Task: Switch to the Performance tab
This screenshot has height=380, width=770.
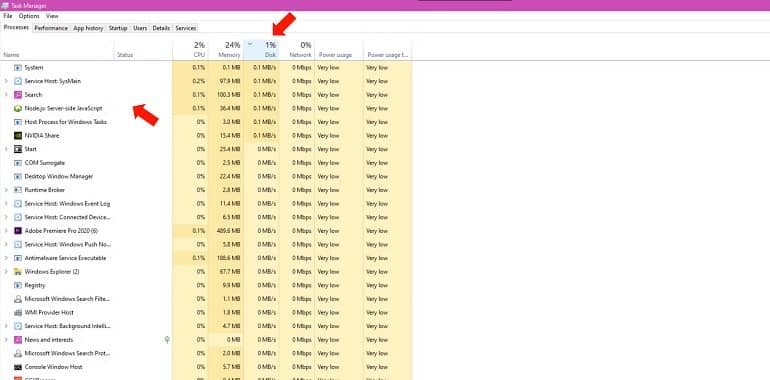Action: pos(51,28)
